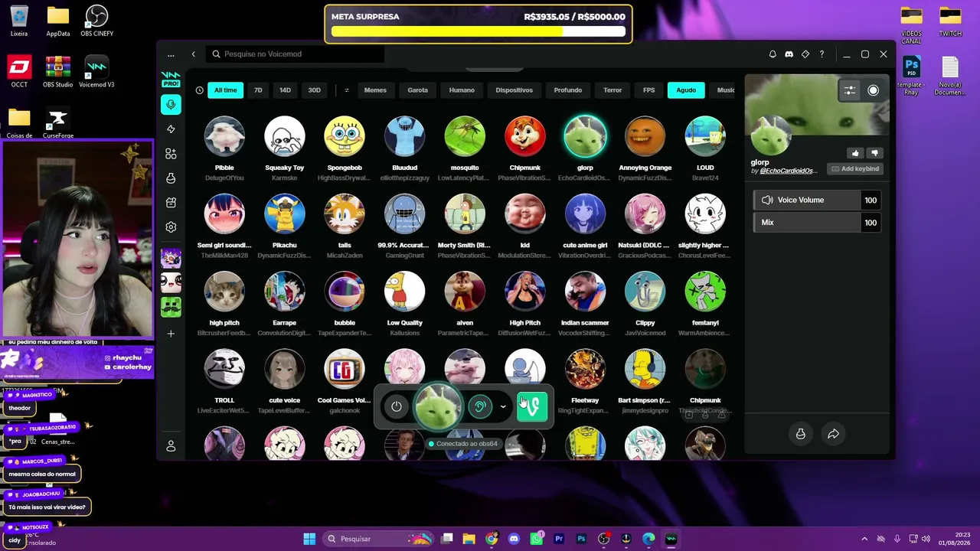
Task: Select the TROLL voice
Action: [224, 369]
